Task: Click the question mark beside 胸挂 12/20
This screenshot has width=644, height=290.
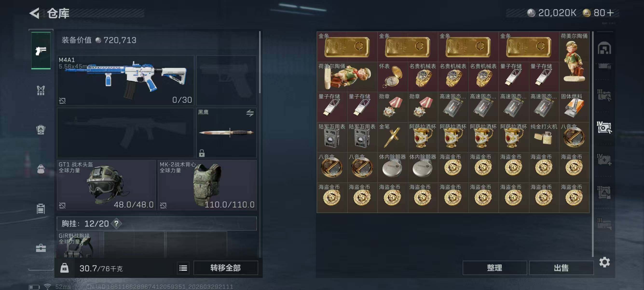Action: (x=116, y=223)
